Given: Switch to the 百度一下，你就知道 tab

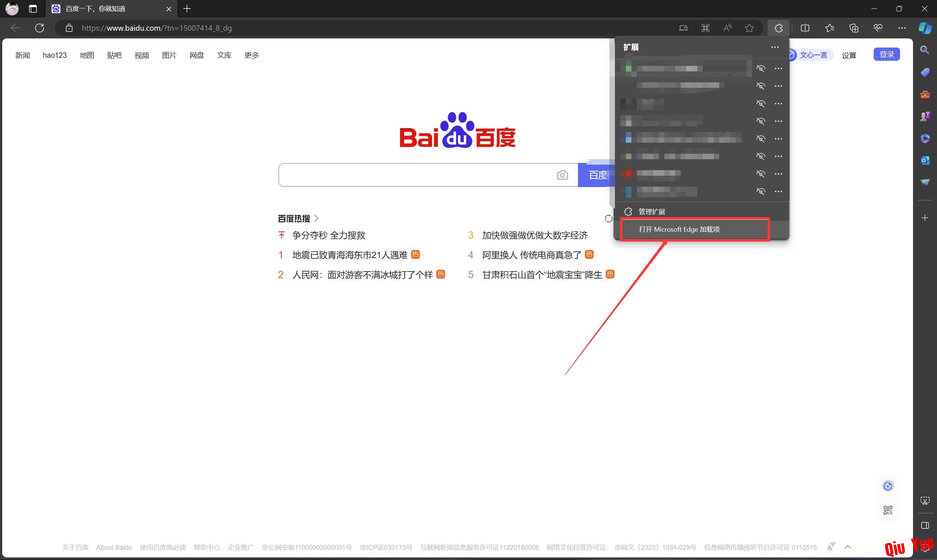Looking at the screenshot, I should click(x=111, y=9).
